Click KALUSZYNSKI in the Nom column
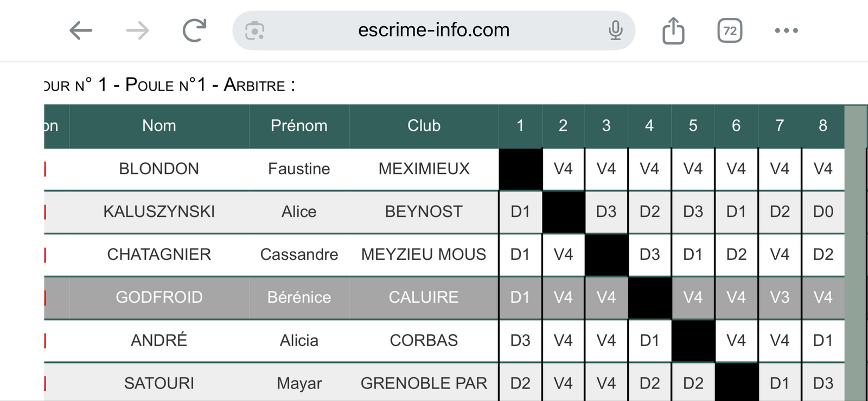This screenshot has height=401, width=868. point(159,212)
